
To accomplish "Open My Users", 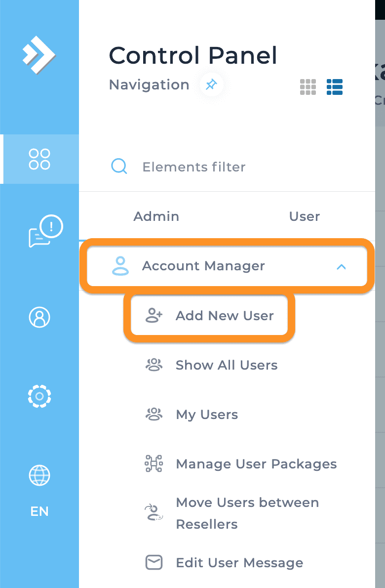I will coord(207,414).
